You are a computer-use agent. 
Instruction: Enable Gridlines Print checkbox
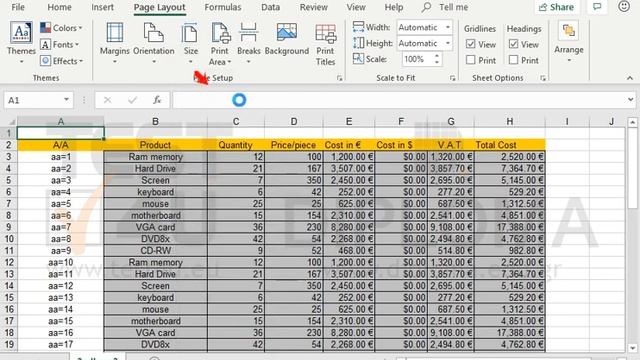click(x=471, y=60)
